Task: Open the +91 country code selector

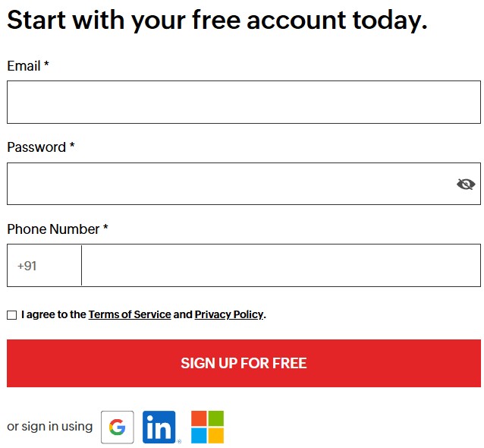Action: (x=44, y=266)
